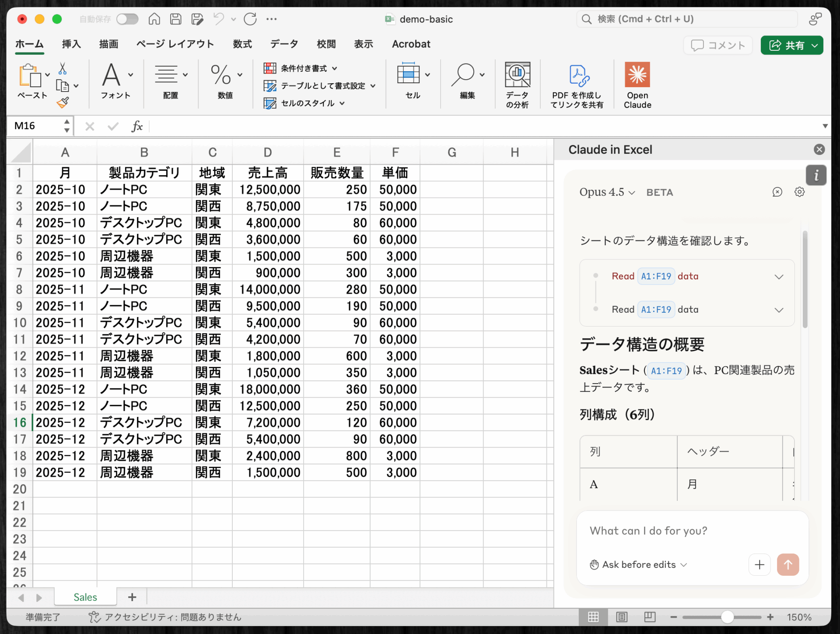Switch to the データ ribbon tab
This screenshot has height=634, width=840.
(x=284, y=44)
